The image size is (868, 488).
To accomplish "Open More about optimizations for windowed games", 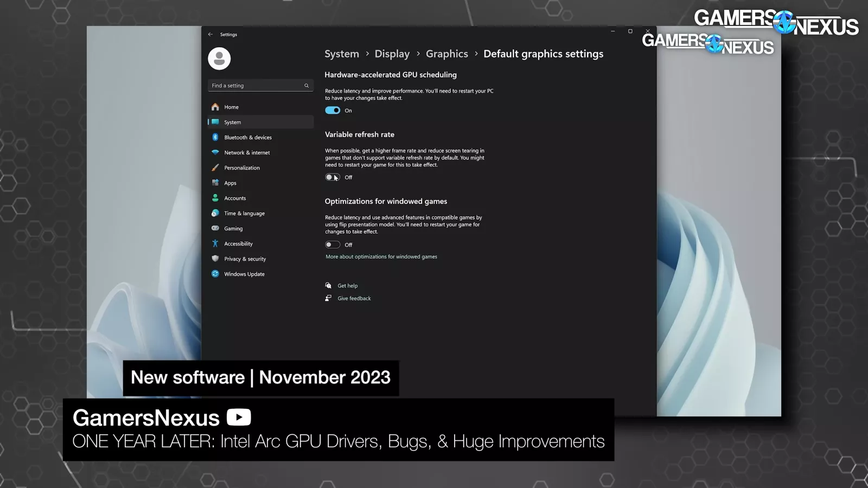I will [381, 257].
